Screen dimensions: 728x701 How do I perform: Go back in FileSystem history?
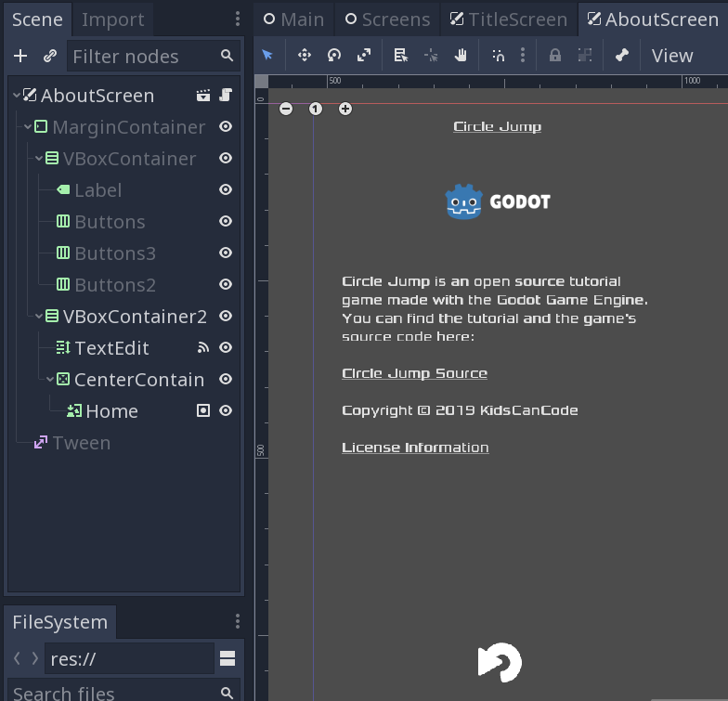17,658
